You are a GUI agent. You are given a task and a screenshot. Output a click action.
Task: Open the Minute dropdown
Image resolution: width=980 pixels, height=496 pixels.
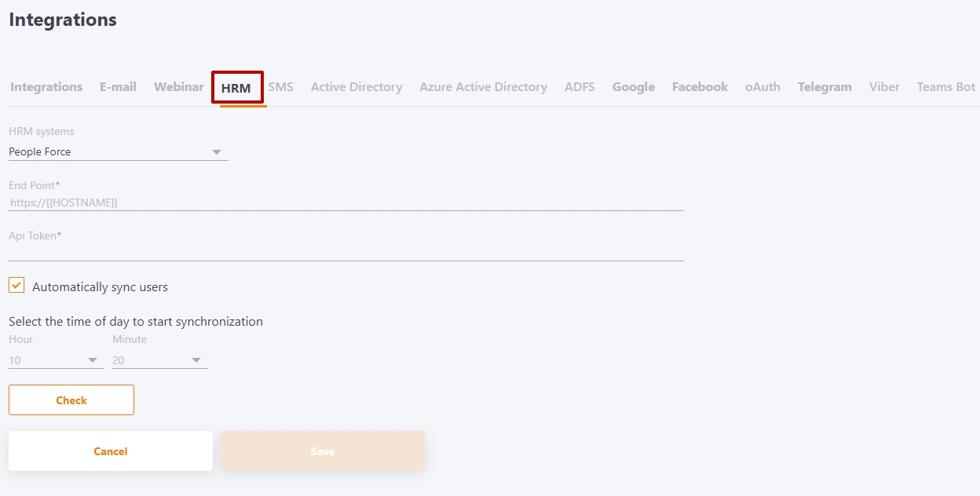160,360
